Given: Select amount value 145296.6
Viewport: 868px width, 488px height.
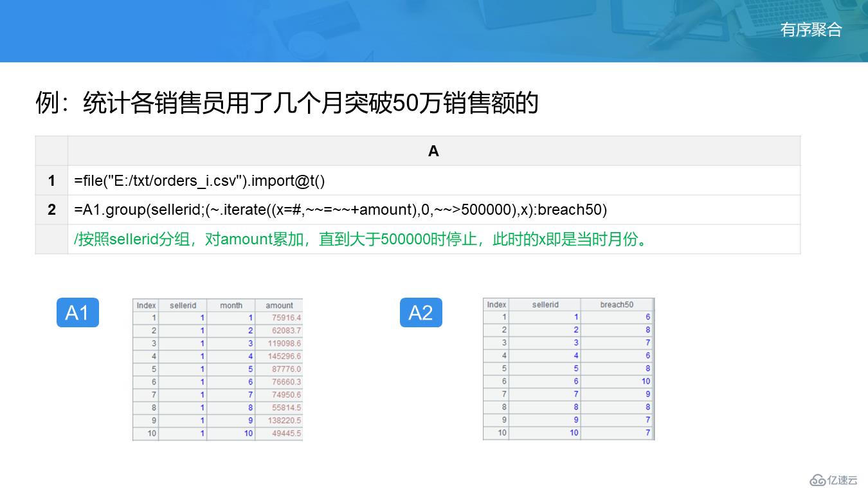Looking at the screenshot, I should pyautogui.click(x=279, y=356).
